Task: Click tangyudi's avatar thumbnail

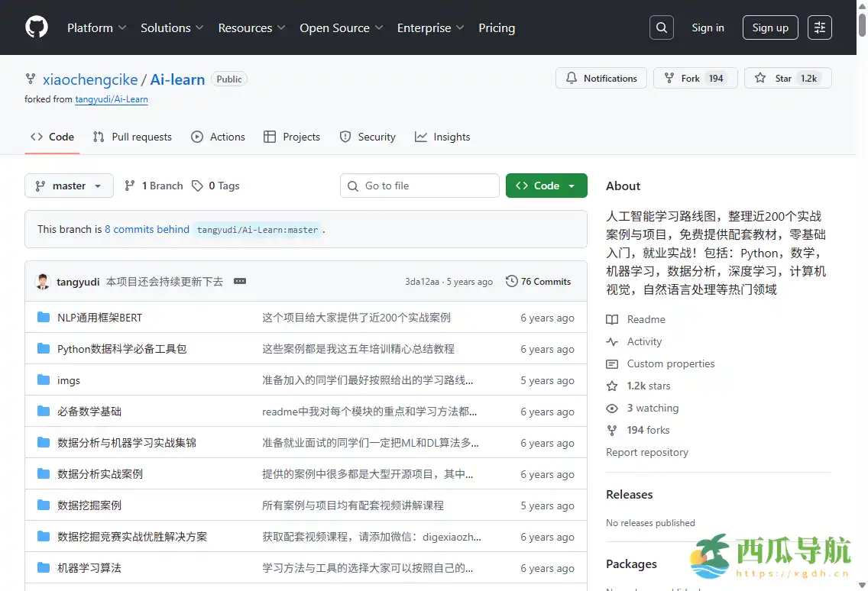Action: click(44, 281)
